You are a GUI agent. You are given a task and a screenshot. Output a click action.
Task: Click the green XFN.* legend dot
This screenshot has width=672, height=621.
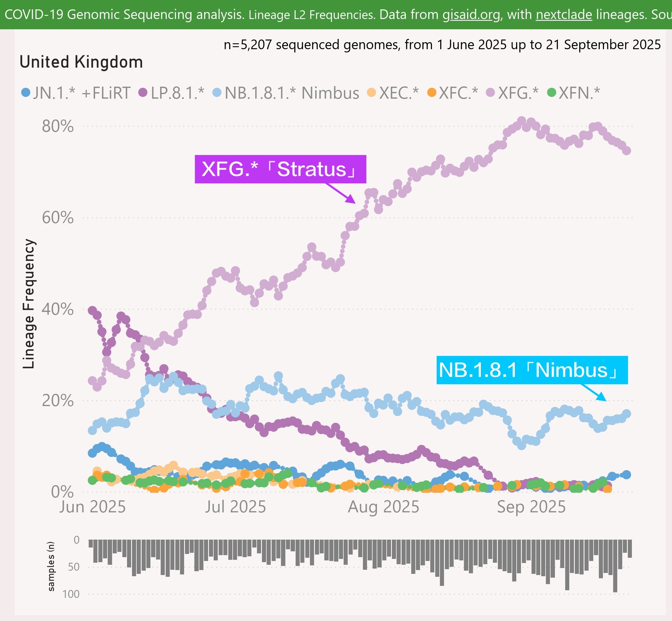click(551, 93)
